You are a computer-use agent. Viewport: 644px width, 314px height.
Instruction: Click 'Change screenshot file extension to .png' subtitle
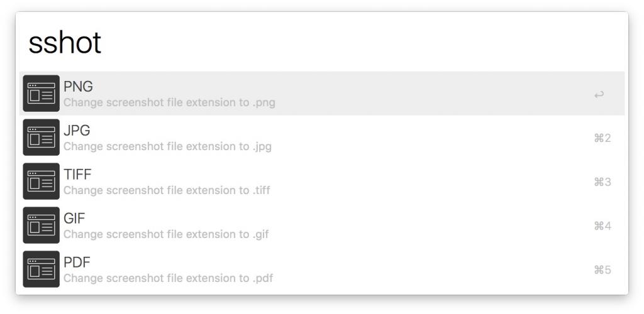(169, 102)
